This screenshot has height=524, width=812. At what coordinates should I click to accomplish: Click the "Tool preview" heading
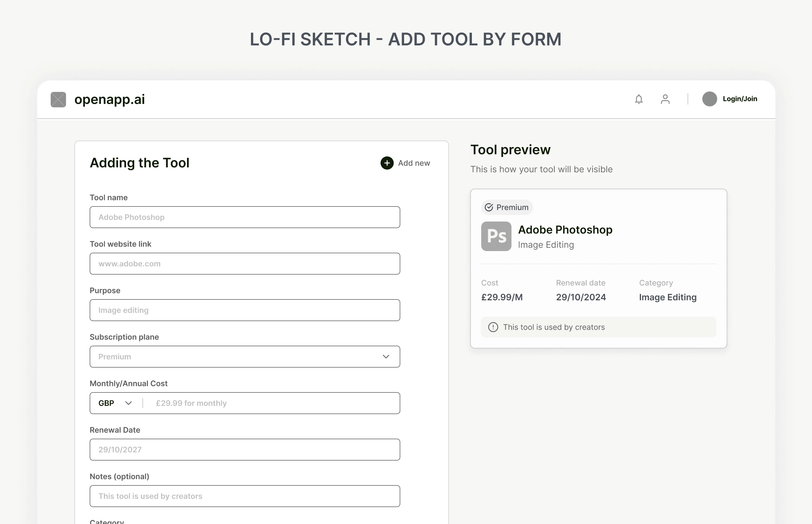pos(510,150)
